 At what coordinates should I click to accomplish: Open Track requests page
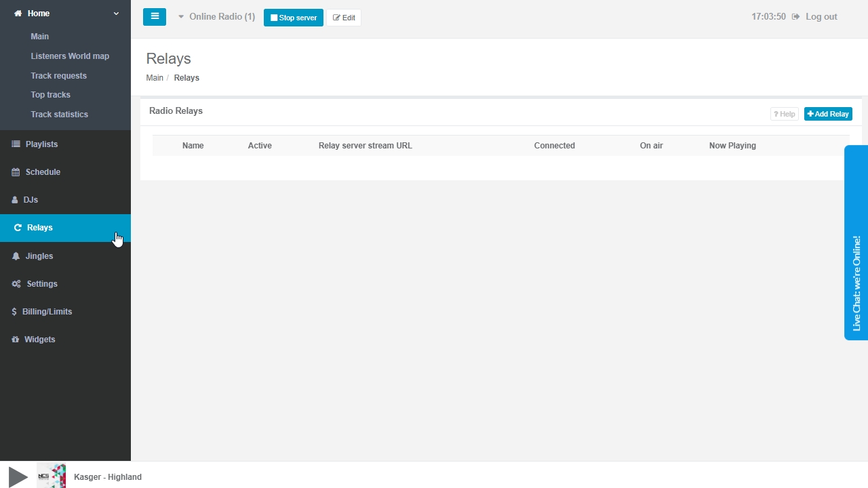click(x=58, y=76)
